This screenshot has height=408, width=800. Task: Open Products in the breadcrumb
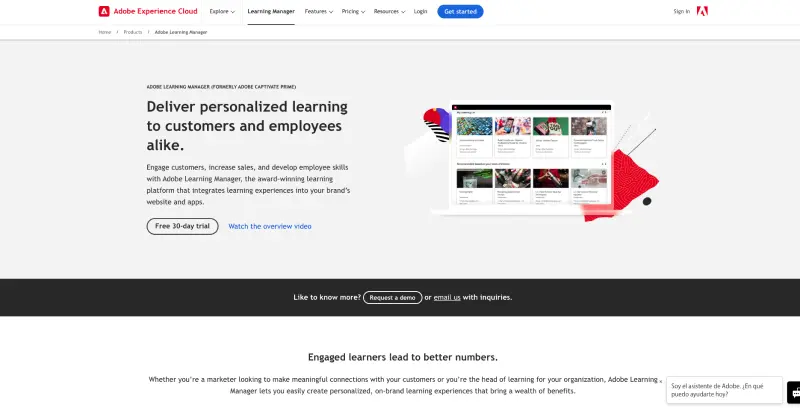pyautogui.click(x=133, y=32)
